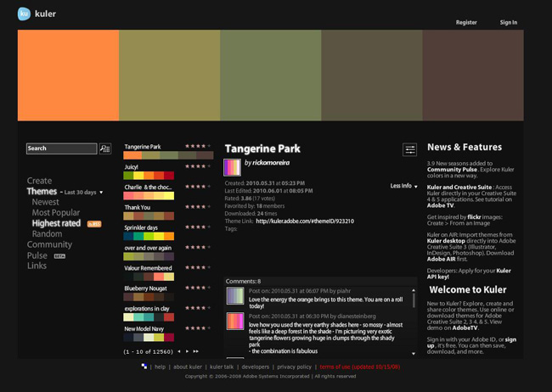
Task: Click the star rating for Juicy!
Action: tap(198, 166)
